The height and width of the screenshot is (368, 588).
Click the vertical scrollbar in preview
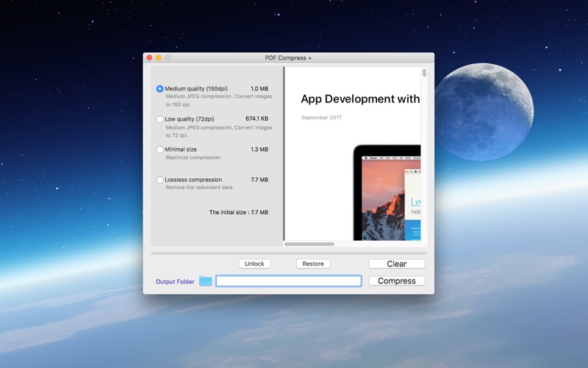tap(424, 72)
